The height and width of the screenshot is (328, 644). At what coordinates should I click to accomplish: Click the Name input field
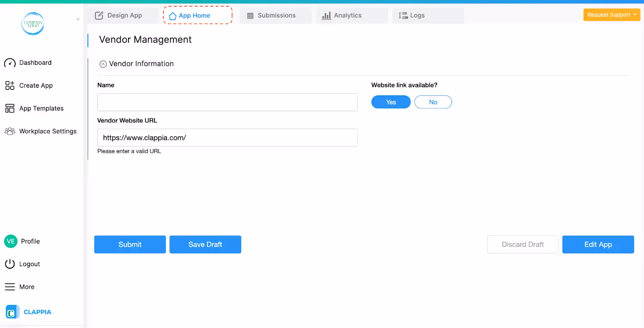(x=227, y=102)
